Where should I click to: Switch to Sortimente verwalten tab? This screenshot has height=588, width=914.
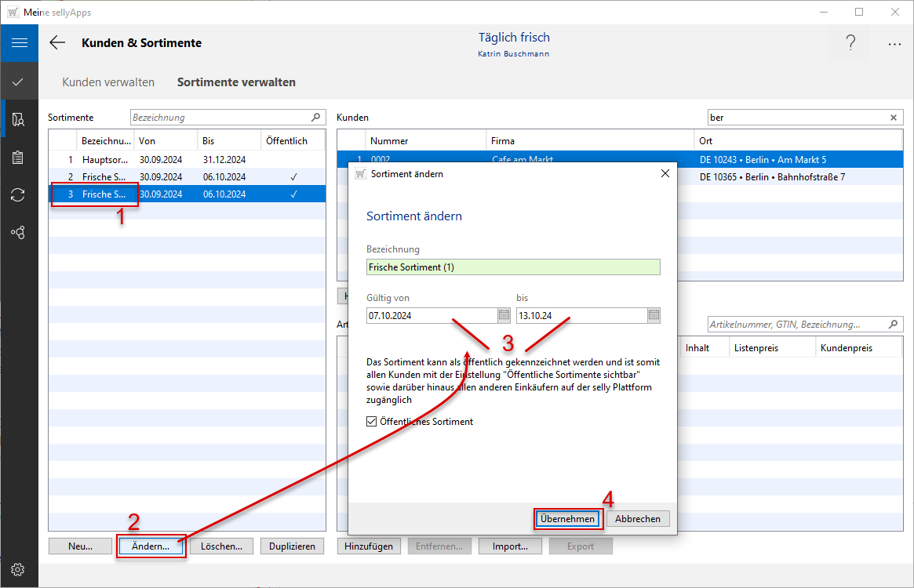pos(236,82)
